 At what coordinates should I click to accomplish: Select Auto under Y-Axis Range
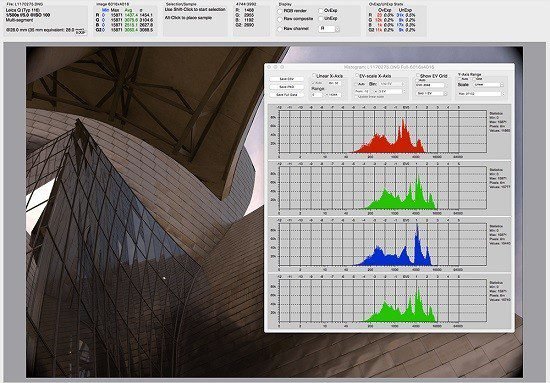click(461, 79)
